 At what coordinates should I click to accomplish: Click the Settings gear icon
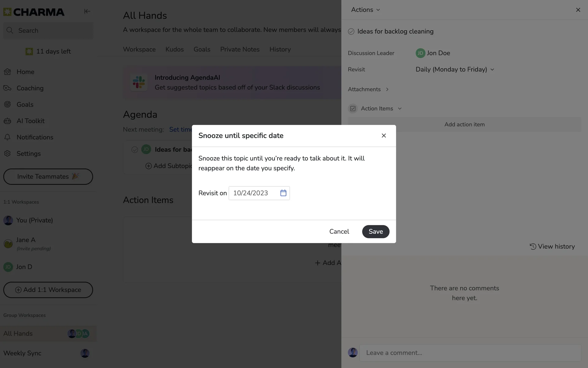(7, 153)
